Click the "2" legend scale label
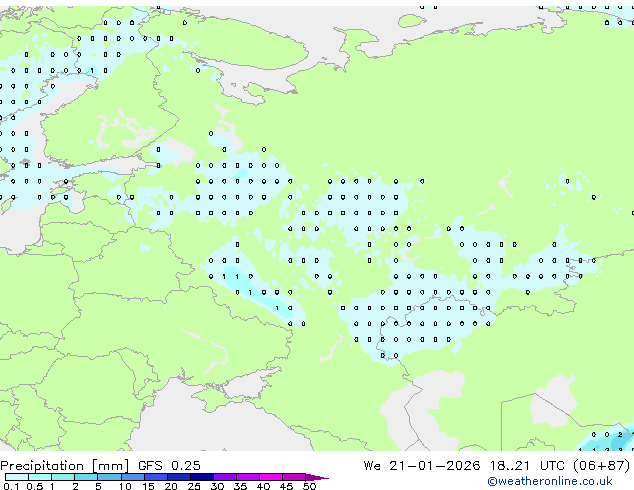Viewport: 634px width, 490px height. (75, 486)
